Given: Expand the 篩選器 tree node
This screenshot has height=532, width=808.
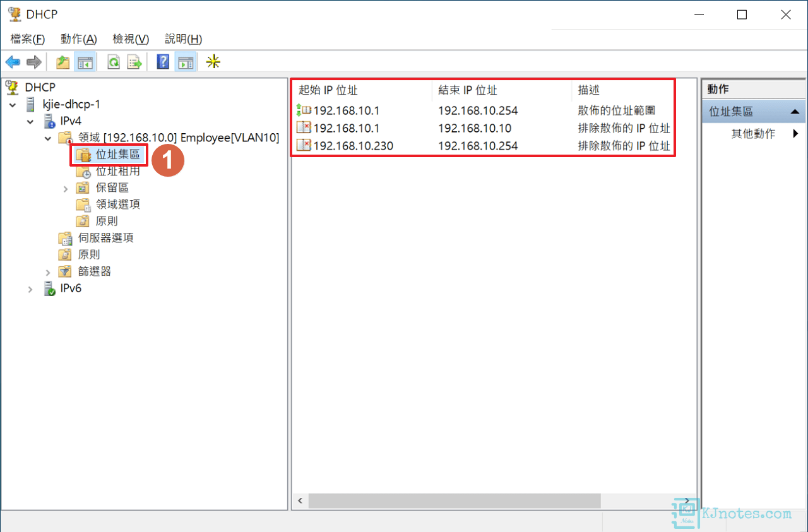Looking at the screenshot, I should pyautogui.click(x=49, y=272).
